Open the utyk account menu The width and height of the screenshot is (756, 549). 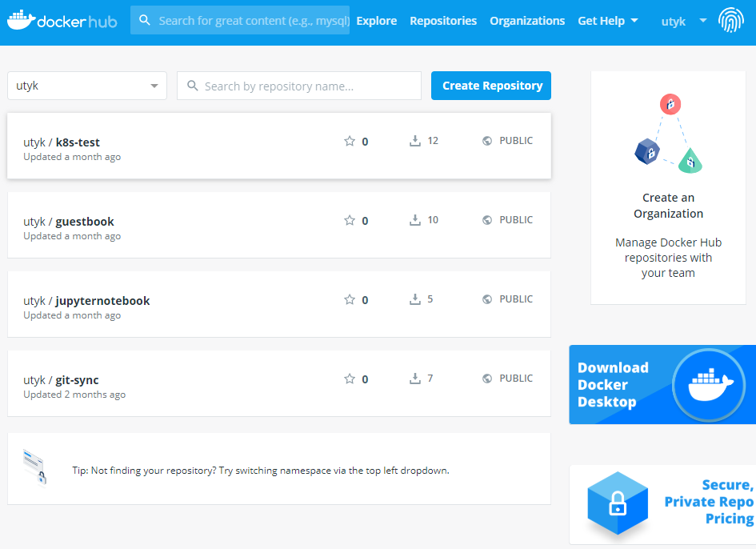coord(684,22)
